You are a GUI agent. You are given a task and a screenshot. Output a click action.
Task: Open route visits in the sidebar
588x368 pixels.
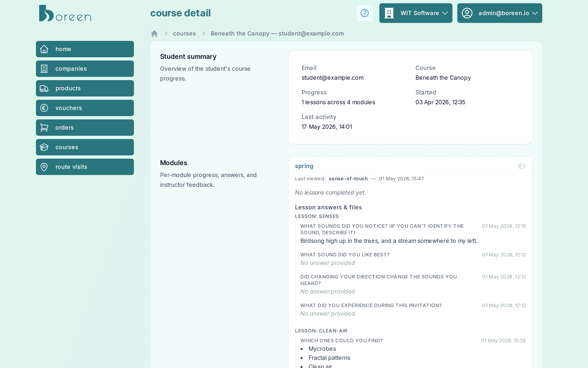point(85,167)
